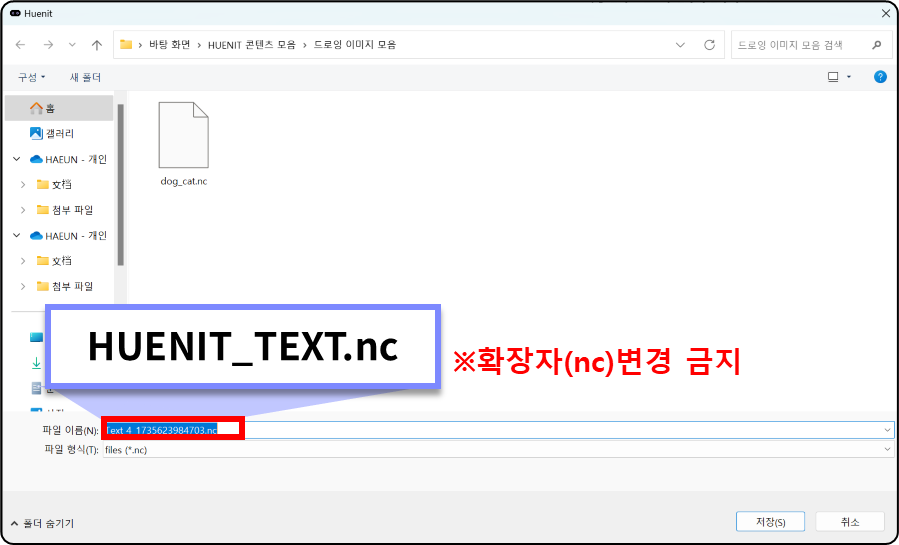Open the address bar history dropdown
The image size is (899, 545).
point(681,45)
